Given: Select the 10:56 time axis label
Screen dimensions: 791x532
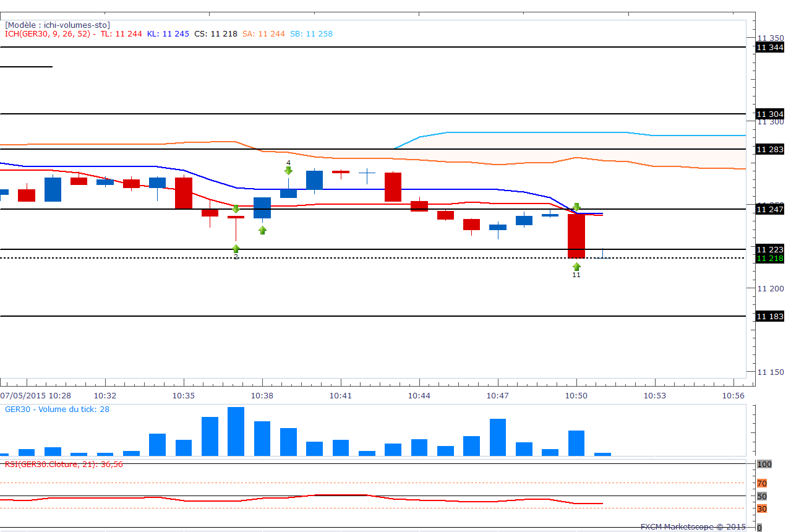Looking at the screenshot, I should [x=733, y=395].
